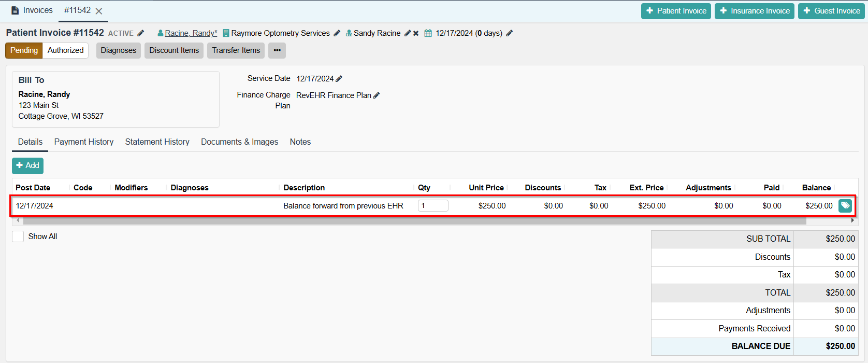Click the Add line item button
Image resolution: width=868 pixels, height=363 pixels.
(27, 165)
